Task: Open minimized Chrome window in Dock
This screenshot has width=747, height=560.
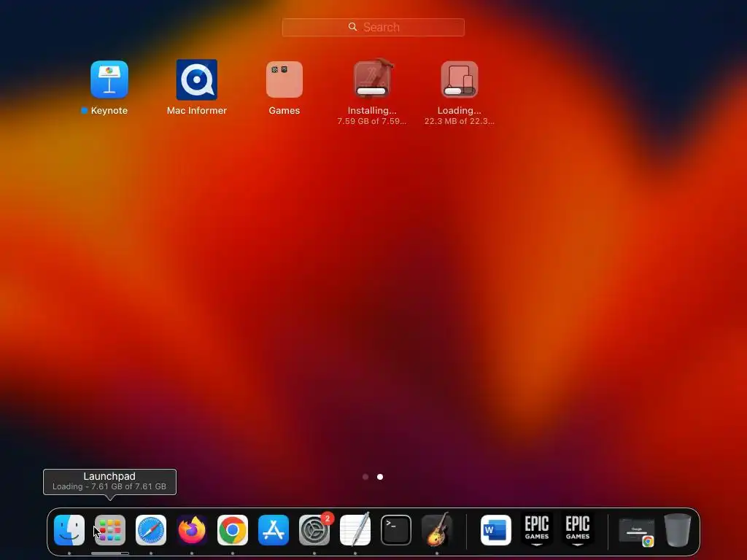Action: tap(636, 532)
